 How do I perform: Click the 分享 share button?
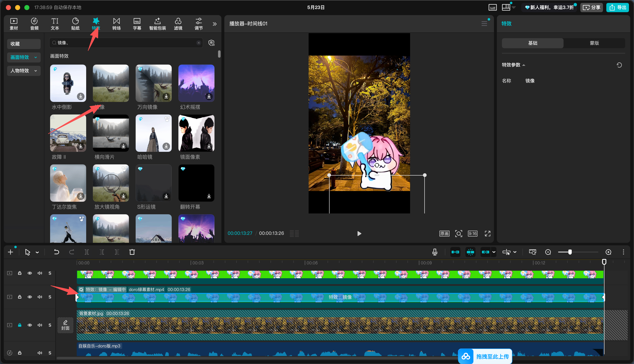point(591,8)
